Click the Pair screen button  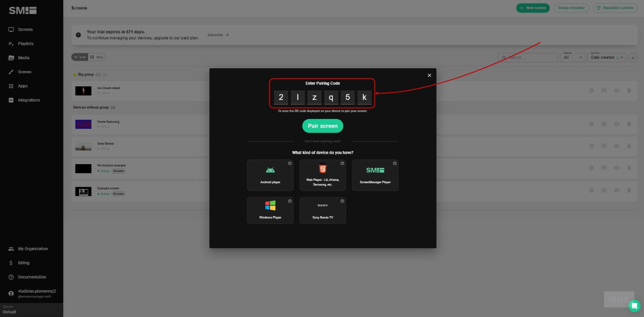(x=323, y=126)
